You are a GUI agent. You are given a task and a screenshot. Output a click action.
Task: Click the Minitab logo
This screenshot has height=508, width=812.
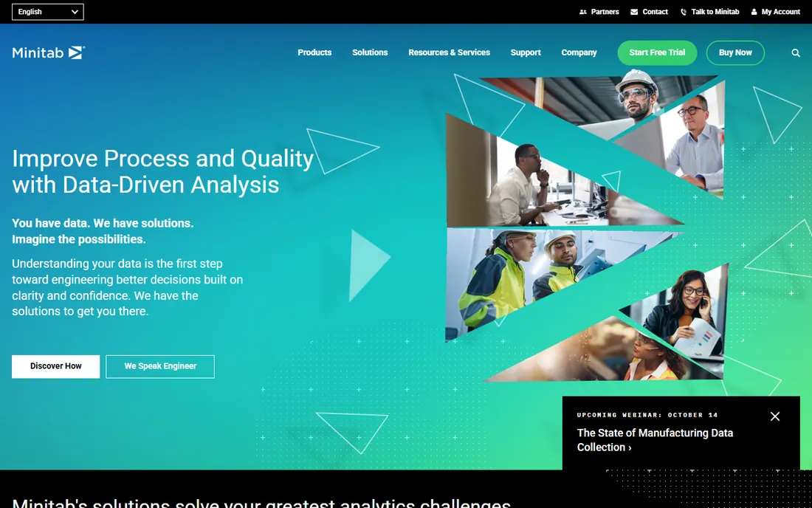pos(48,52)
